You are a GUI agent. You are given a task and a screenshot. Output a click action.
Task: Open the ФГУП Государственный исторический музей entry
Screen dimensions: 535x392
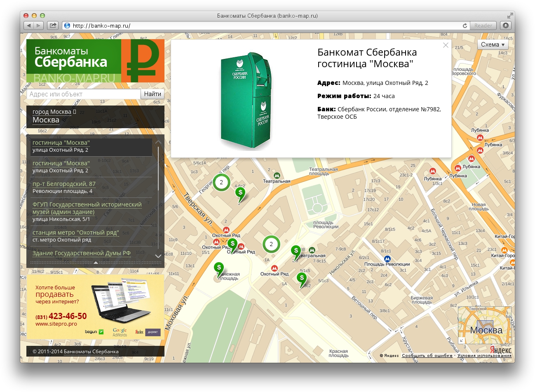tap(87, 208)
